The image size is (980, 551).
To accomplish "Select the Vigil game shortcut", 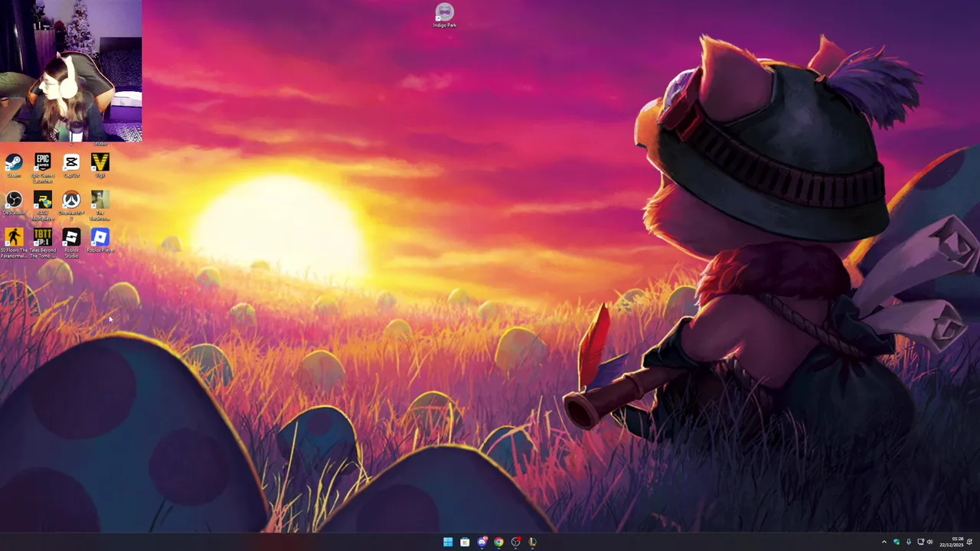I will click(100, 165).
